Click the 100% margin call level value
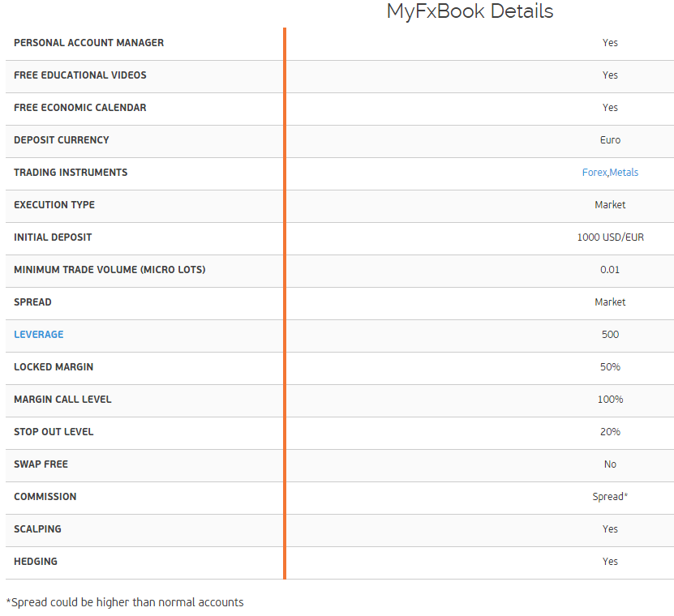This screenshot has width=674, height=616. (610, 400)
